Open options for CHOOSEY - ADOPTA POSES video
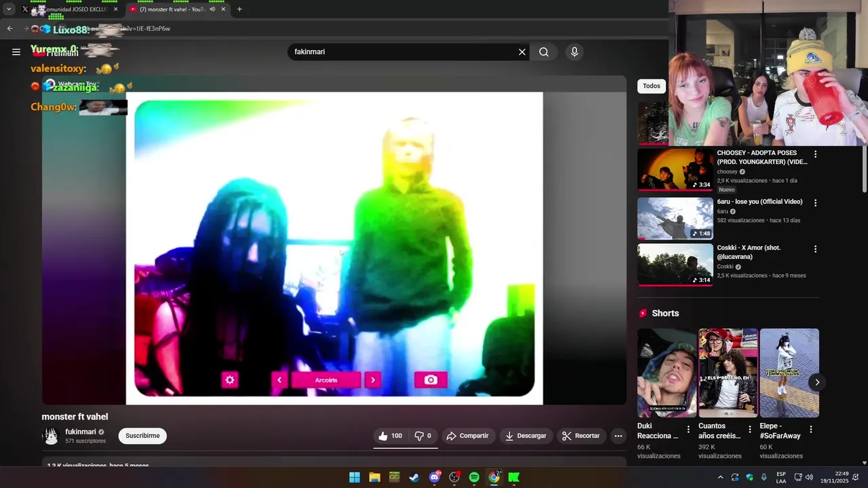The width and height of the screenshot is (868, 488). point(815,155)
